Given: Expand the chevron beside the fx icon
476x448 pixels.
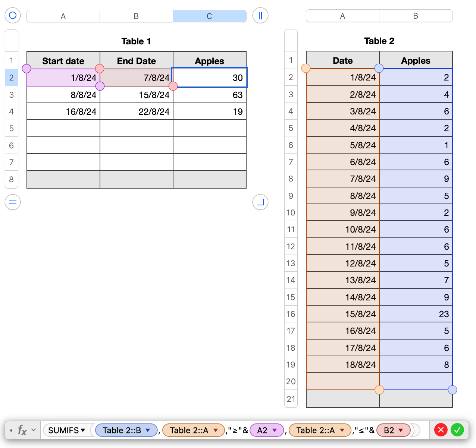Looking at the screenshot, I should 33,430.
